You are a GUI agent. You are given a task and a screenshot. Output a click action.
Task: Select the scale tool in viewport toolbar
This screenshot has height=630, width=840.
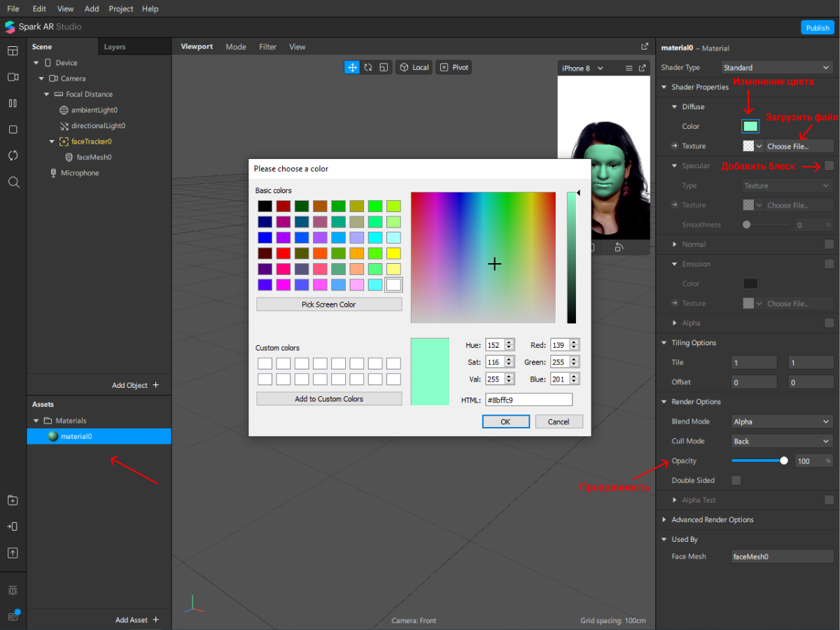[383, 67]
